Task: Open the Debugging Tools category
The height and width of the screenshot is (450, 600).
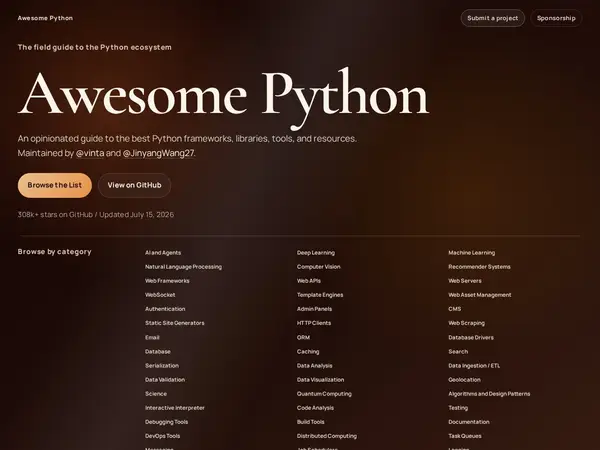Action: pyautogui.click(x=166, y=422)
